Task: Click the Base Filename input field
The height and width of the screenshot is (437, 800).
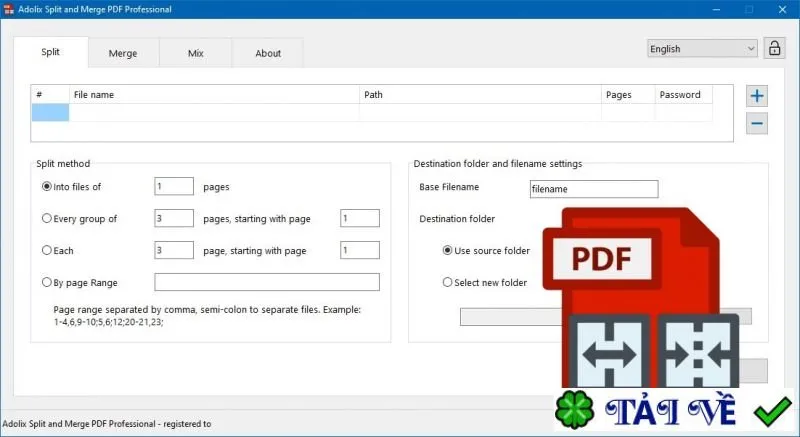Action: 594,189
